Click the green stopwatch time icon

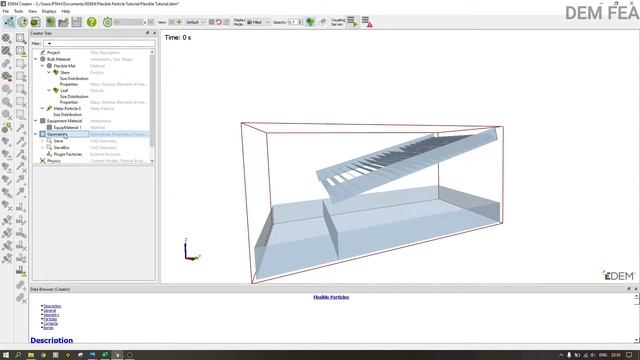point(107,22)
